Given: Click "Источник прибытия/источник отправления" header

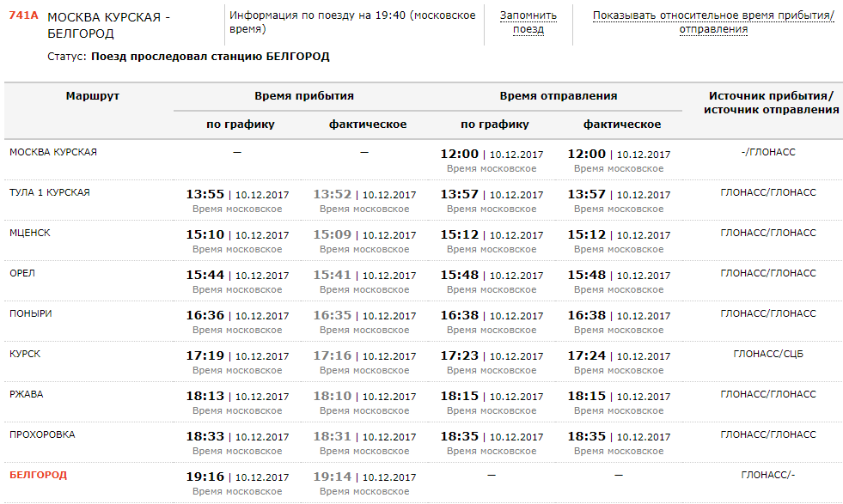Looking at the screenshot, I should 771,102.
